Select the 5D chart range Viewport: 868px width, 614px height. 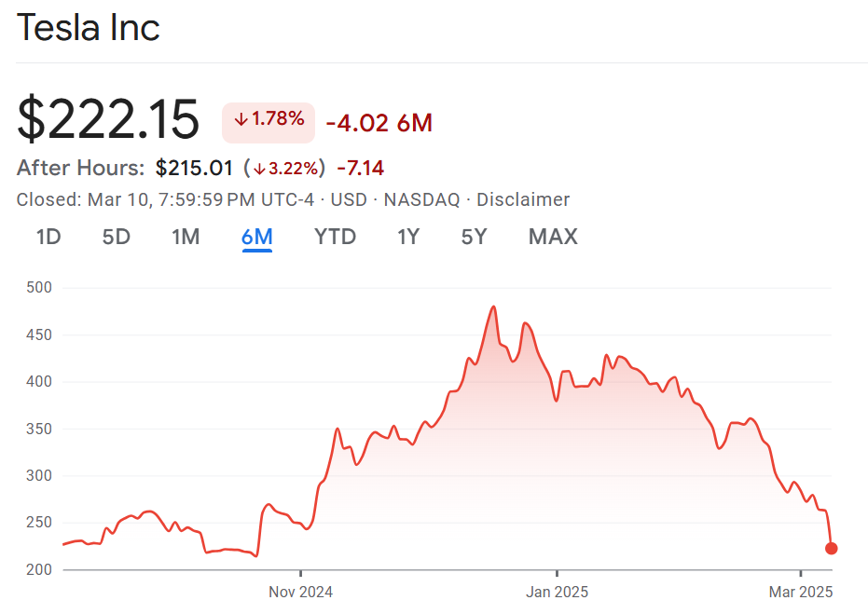pyautogui.click(x=117, y=237)
